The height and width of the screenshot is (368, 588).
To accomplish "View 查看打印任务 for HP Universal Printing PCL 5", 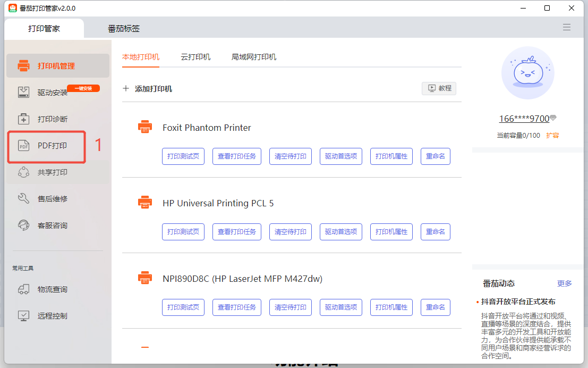I will 236,232.
